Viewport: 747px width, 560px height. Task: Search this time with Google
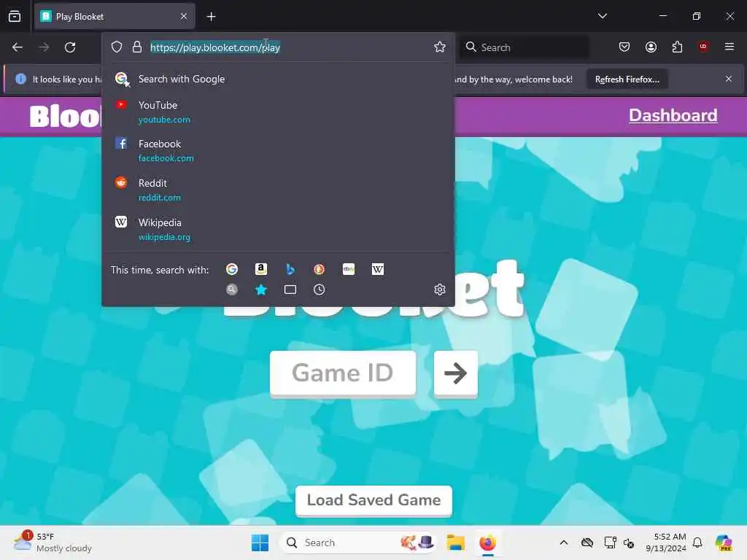(x=232, y=270)
